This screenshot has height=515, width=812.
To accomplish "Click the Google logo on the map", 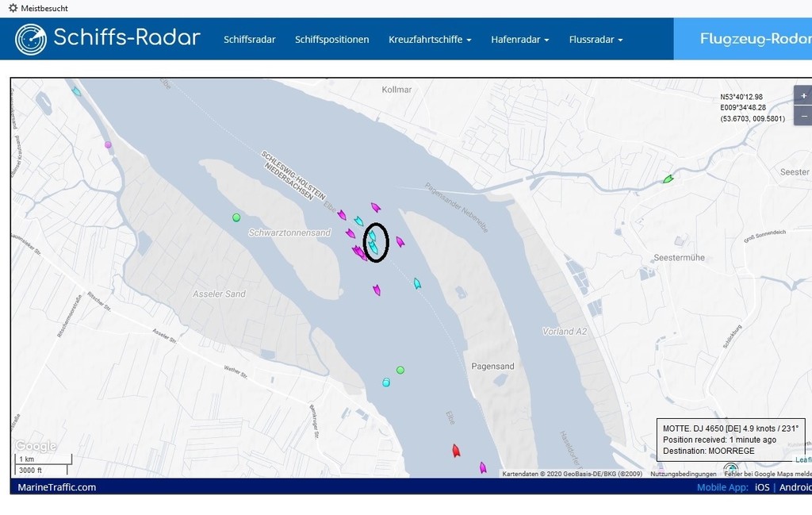I will (36, 446).
